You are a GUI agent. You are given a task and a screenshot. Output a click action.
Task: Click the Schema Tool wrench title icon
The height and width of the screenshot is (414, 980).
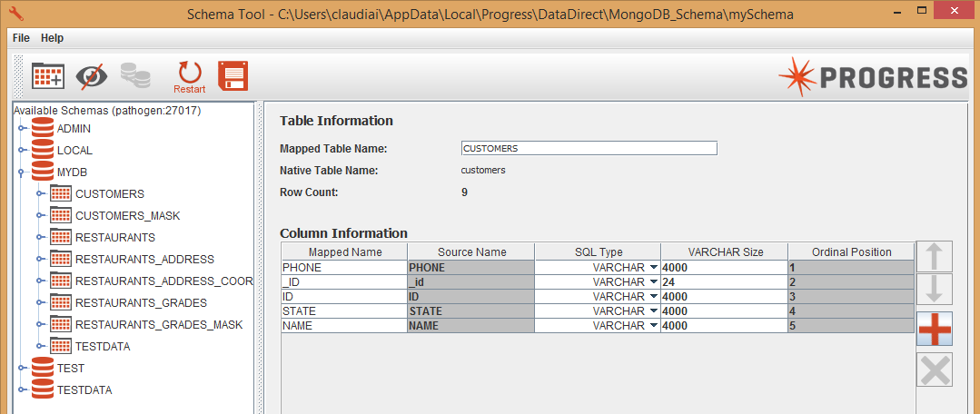[17, 13]
